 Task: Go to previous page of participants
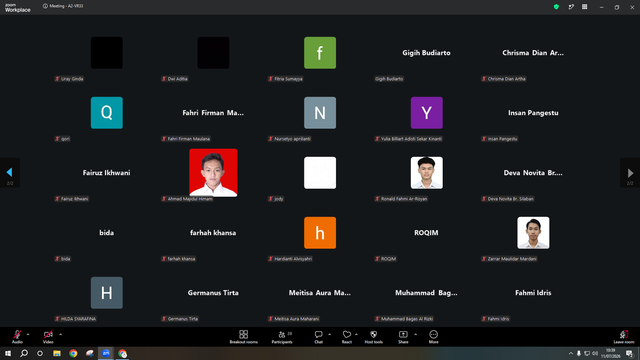point(9,173)
